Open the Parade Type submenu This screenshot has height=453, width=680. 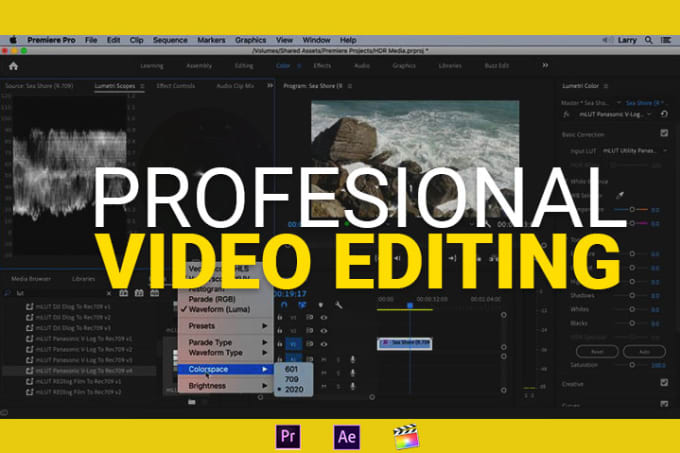(226, 342)
